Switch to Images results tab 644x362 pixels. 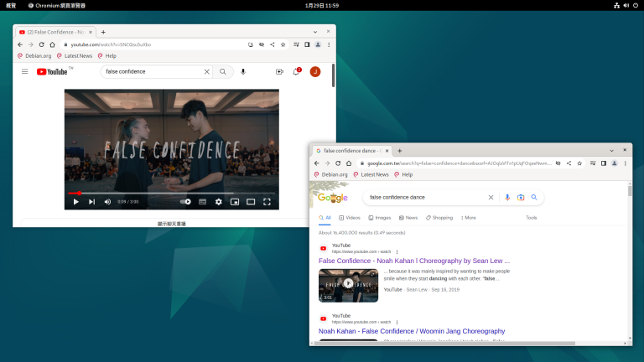380,218
